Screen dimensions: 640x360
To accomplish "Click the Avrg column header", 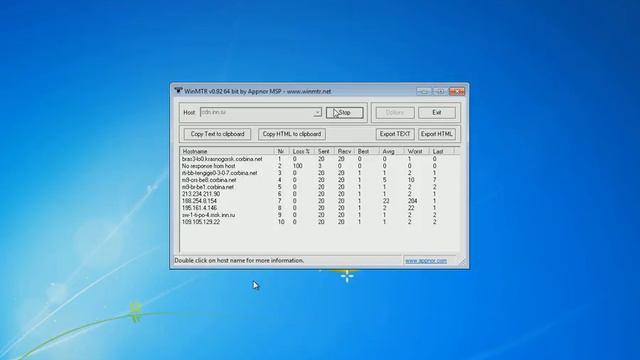I will [x=391, y=151].
